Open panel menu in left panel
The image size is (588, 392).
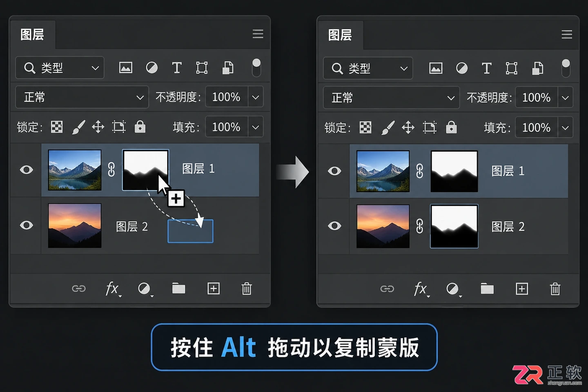tap(258, 34)
